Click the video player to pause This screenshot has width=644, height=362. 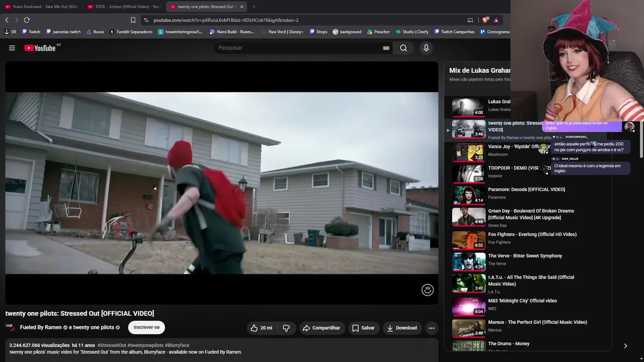(222, 183)
